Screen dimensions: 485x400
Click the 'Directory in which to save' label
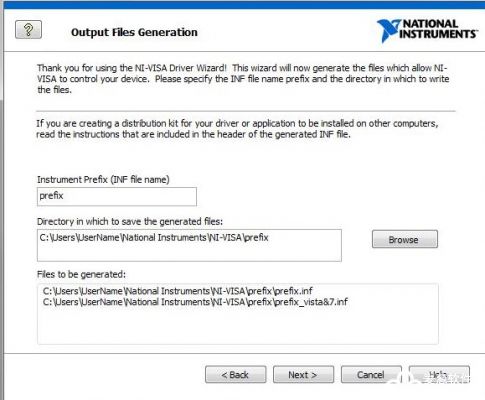[x=130, y=222]
